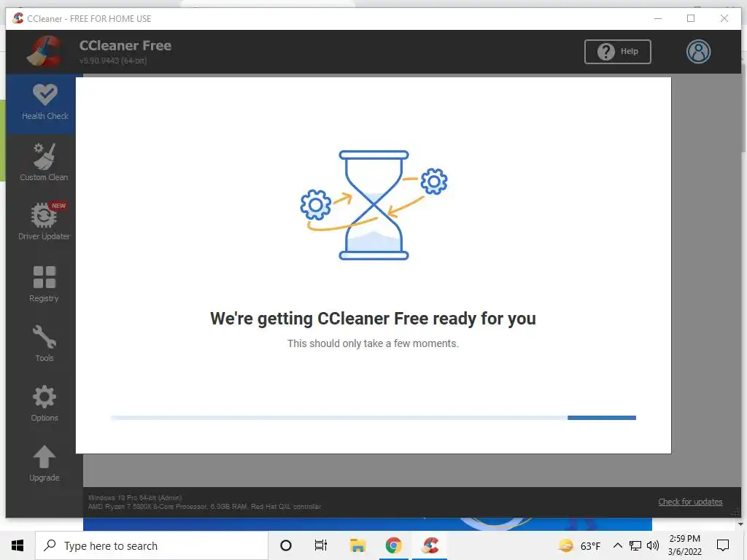This screenshot has height=560, width=747.
Task: Open the Tools section
Action: coord(44,343)
